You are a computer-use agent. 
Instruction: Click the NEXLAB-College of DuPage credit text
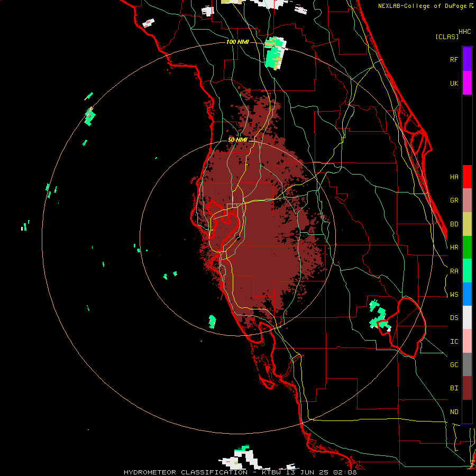[422, 6]
